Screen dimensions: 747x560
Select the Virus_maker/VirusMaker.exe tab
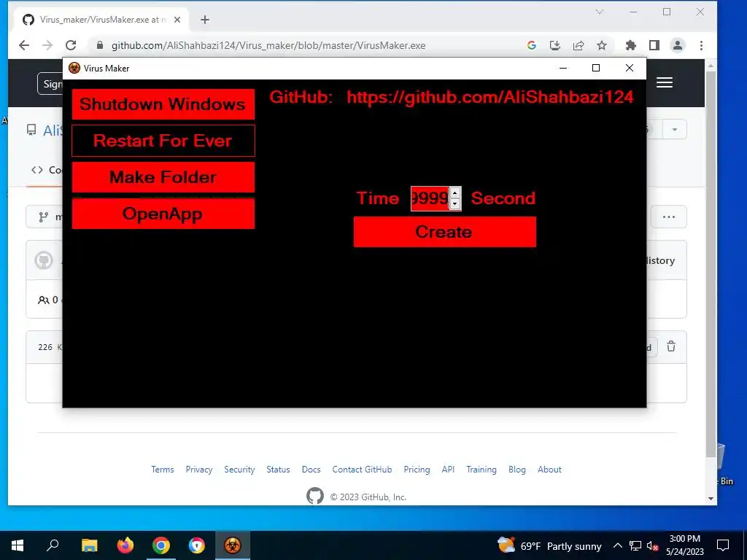[98, 20]
